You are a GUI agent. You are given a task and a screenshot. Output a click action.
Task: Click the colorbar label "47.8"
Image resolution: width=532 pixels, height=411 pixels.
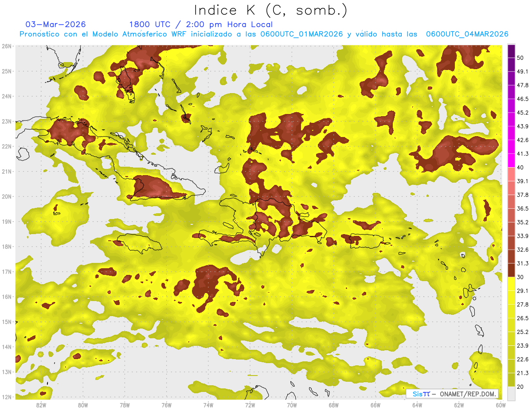click(523, 85)
